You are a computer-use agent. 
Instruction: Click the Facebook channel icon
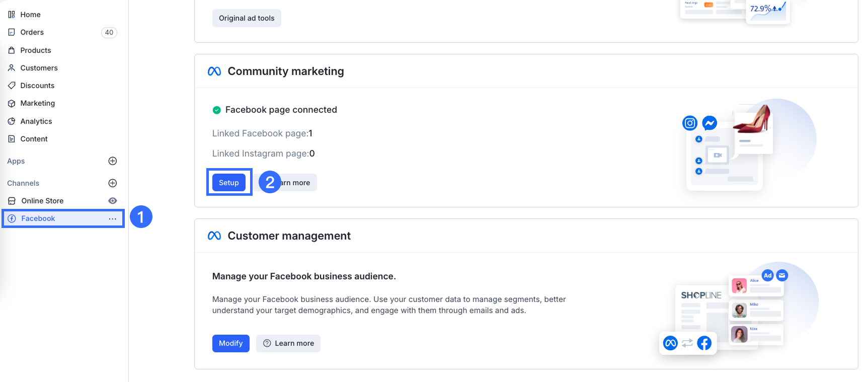(12, 218)
